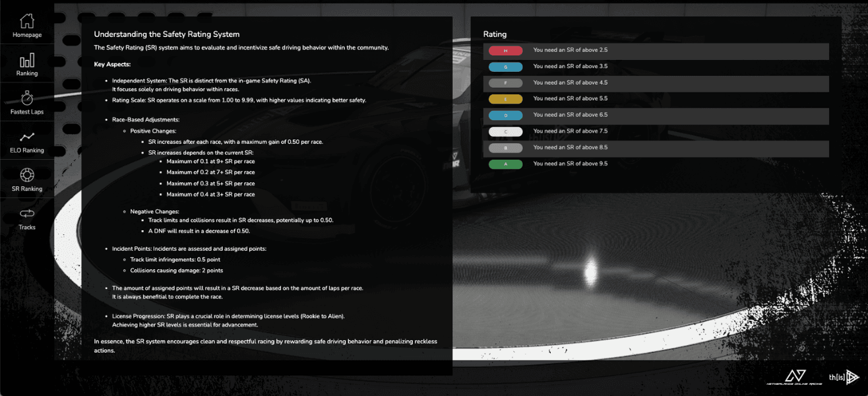Click the Tracks loop icon
The image size is (868, 396).
point(27,214)
